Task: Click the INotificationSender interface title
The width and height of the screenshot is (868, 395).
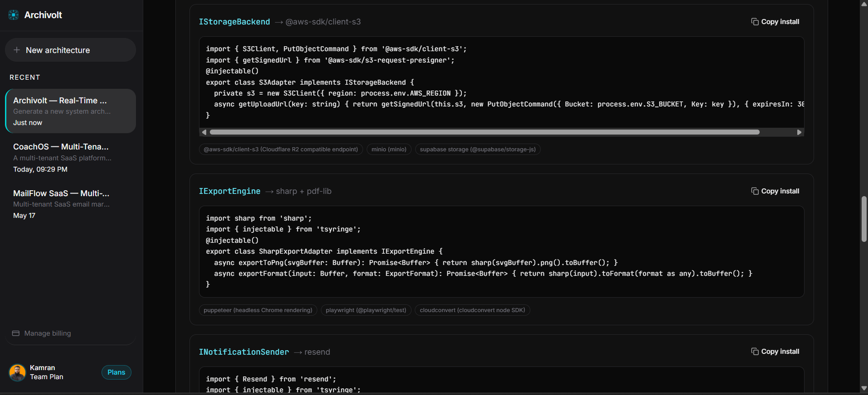Action: (244, 352)
